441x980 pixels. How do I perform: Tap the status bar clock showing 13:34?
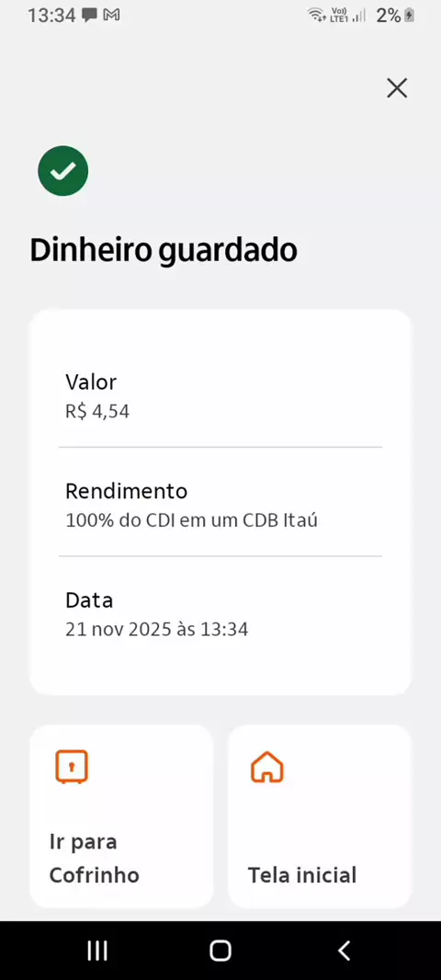pos(51,15)
